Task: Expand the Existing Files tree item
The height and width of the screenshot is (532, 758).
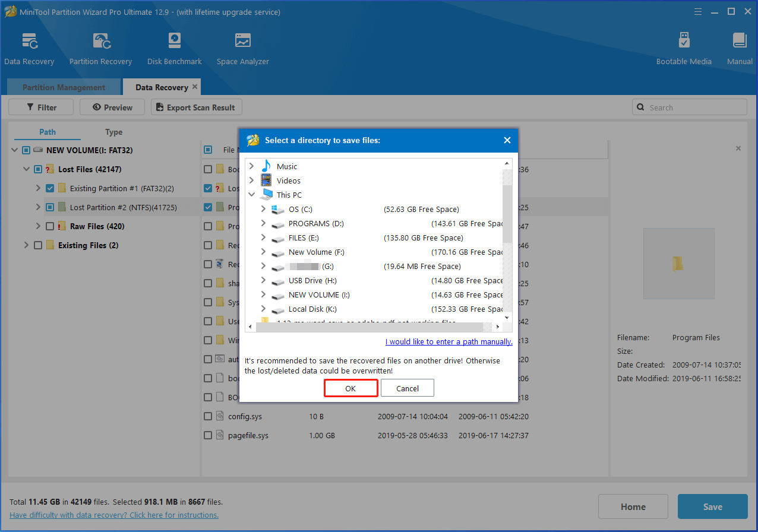Action: pos(26,245)
